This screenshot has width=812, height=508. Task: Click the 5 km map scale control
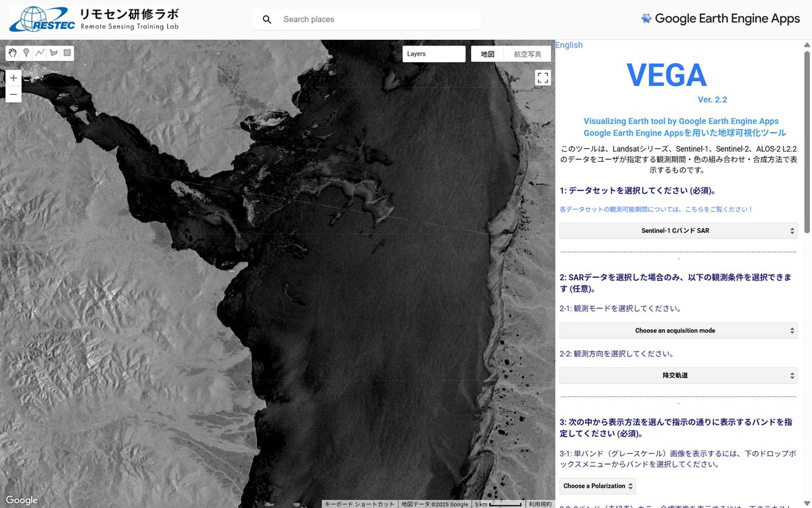point(498,504)
